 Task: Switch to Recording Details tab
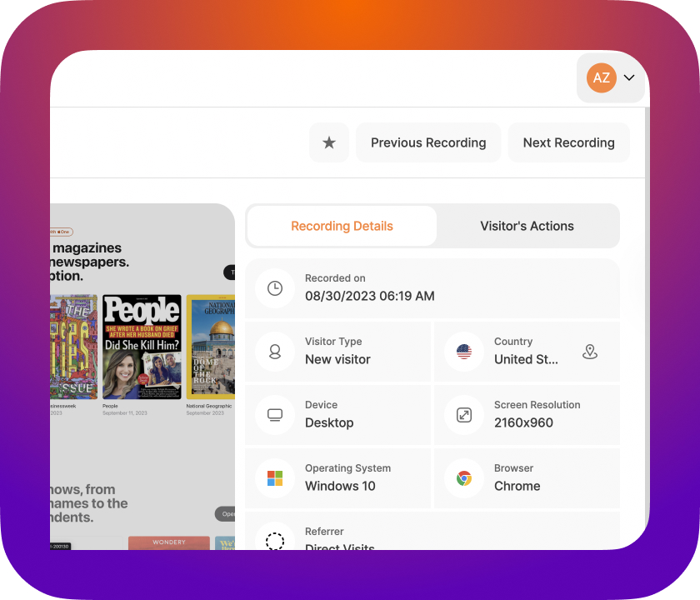pyautogui.click(x=342, y=226)
